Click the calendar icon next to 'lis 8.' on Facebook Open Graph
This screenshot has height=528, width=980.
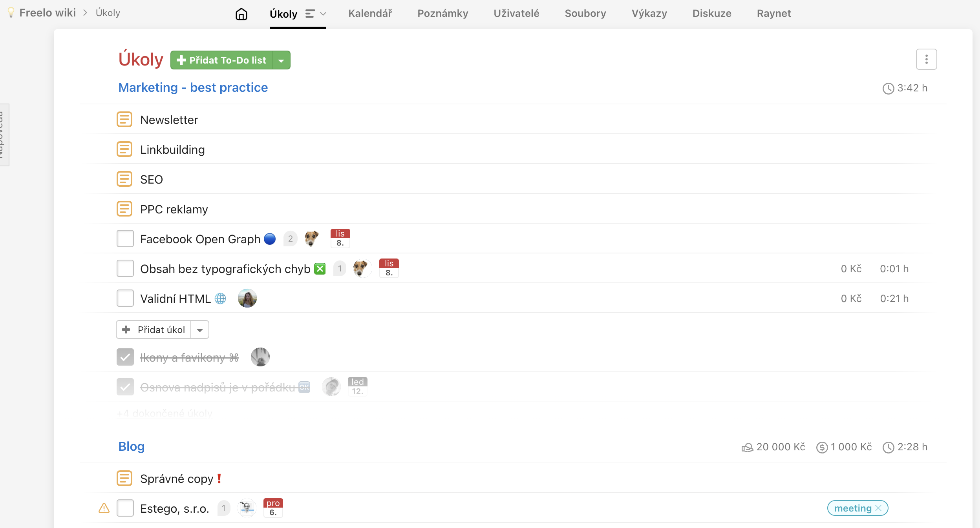pos(340,238)
